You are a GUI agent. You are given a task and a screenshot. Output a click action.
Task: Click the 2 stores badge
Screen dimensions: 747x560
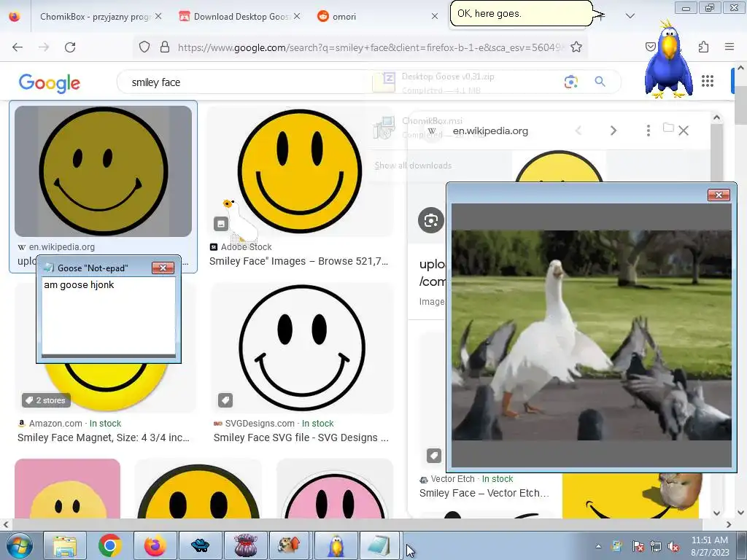click(46, 400)
